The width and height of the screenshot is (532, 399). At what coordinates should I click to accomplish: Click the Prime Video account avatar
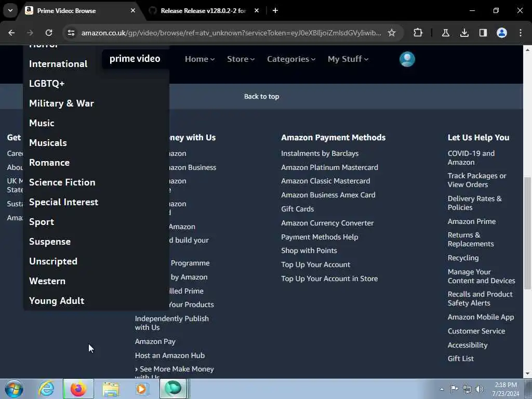click(x=407, y=59)
